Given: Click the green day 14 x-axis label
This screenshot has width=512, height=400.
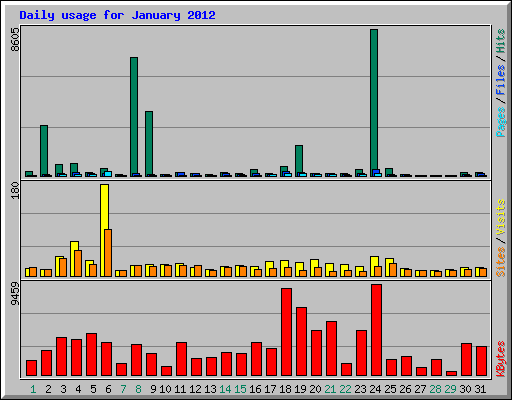Looking at the screenshot, I should (225, 389).
